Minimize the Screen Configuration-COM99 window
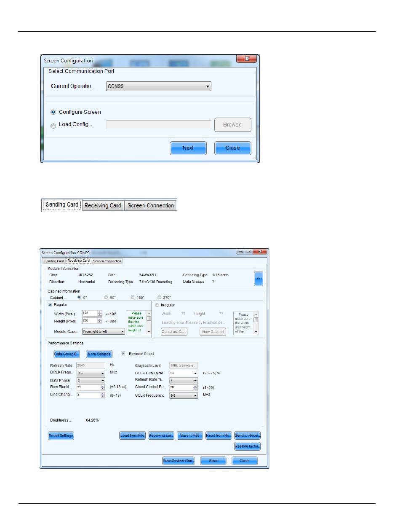The height and width of the screenshot is (532, 400). (241, 252)
